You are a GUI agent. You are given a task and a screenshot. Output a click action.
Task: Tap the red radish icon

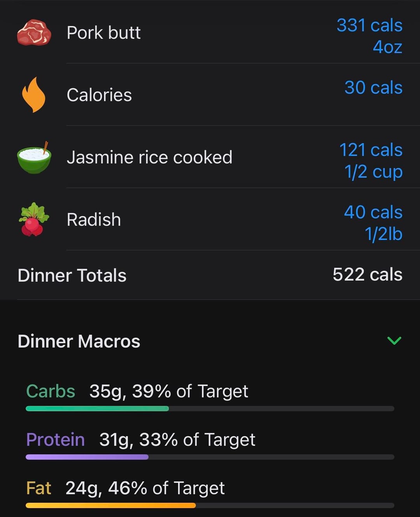coord(33,220)
